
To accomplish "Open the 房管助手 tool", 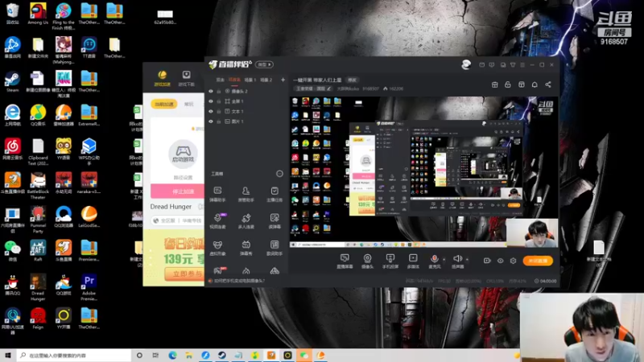I will (x=246, y=194).
